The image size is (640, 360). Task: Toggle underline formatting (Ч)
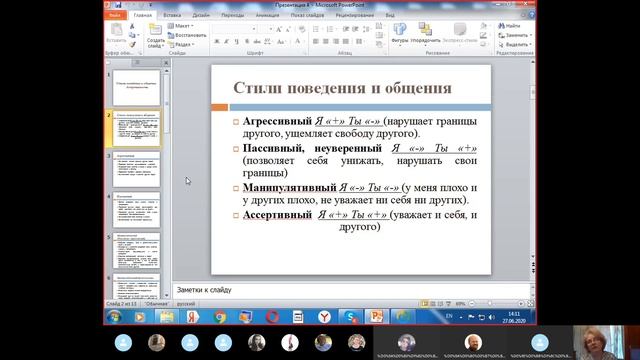[x=236, y=42]
